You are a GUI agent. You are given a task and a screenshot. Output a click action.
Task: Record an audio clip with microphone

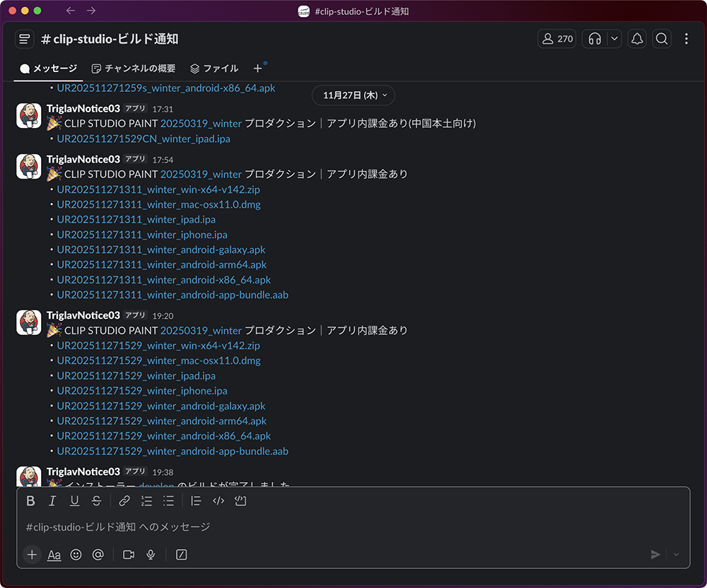click(x=151, y=555)
